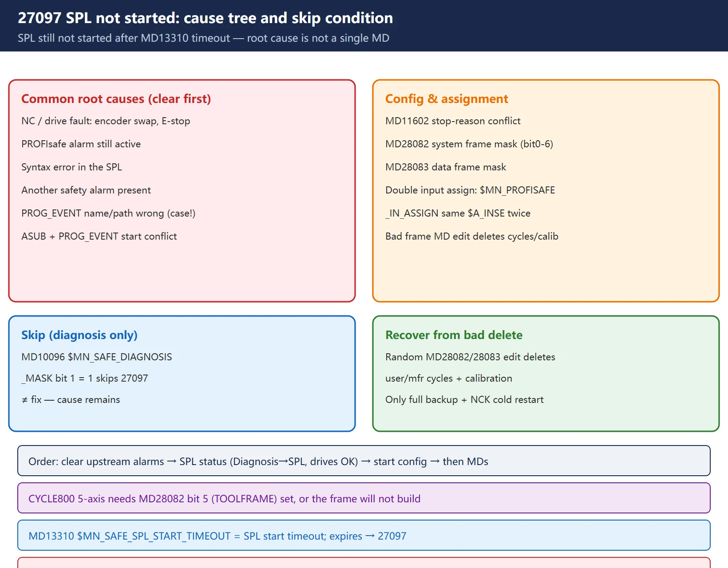Select 'Only full backup + NCK cold restart'
Image resolution: width=728 pixels, height=568 pixels.
[x=464, y=400]
